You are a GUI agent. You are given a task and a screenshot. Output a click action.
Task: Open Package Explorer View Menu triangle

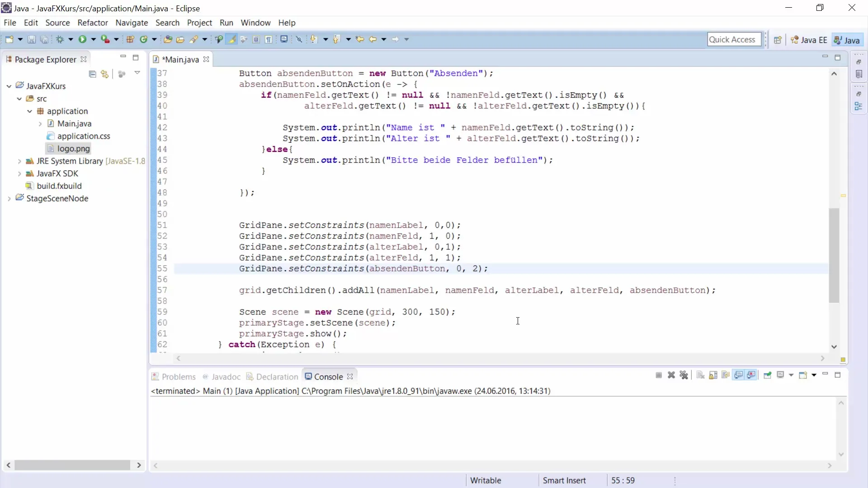click(x=137, y=73)
